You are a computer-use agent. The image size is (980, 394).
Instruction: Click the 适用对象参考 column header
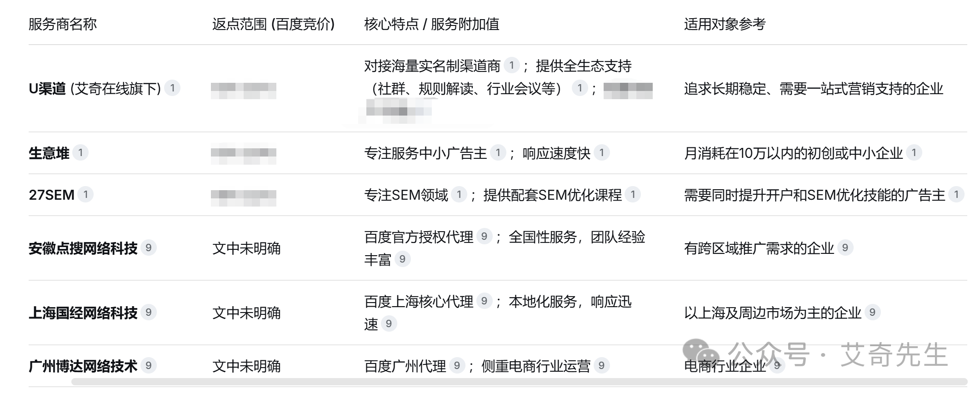coord(725,24)
